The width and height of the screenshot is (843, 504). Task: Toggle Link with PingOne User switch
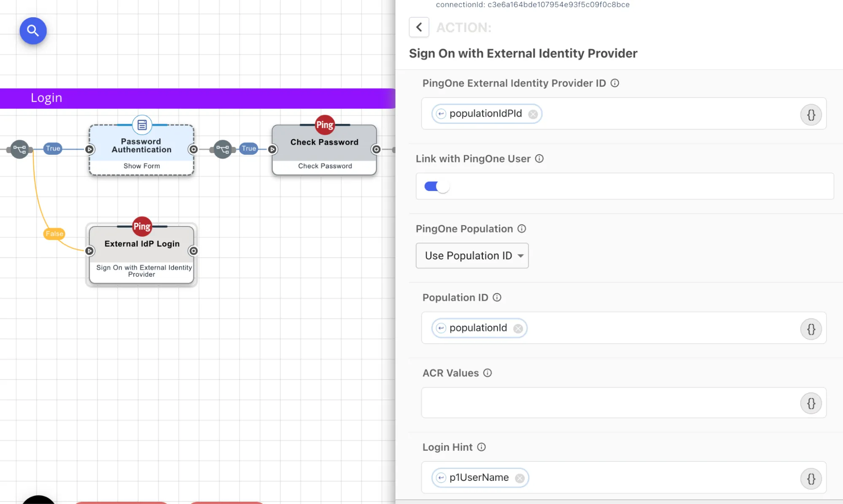437,186
